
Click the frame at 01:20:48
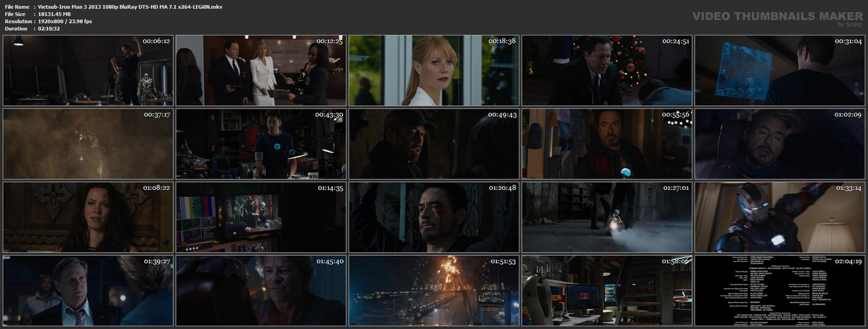click(434, 217)
